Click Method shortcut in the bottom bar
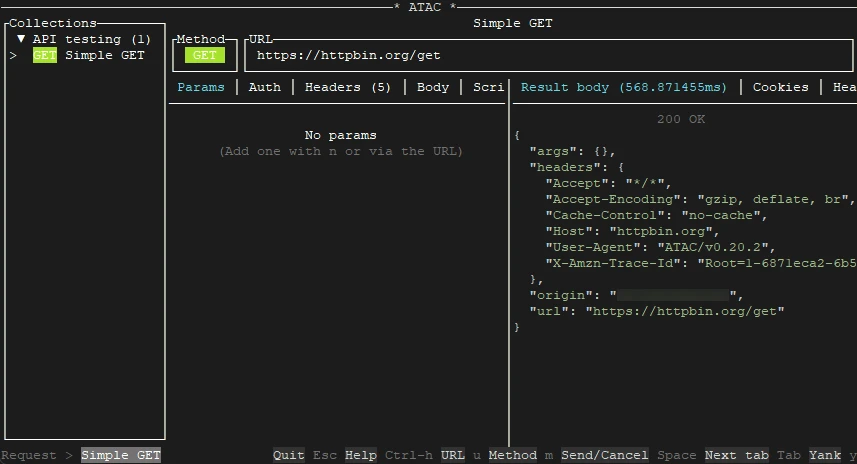The height and width of the screenshot is (464, 857). coord(512,455)
